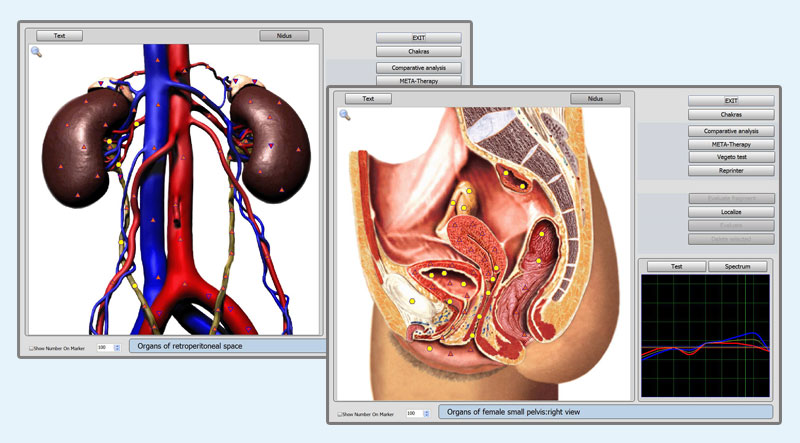Viewport: 800px width, 443px height.
Task: Start META-Therapy in the front window
Action: coord(731,144)
